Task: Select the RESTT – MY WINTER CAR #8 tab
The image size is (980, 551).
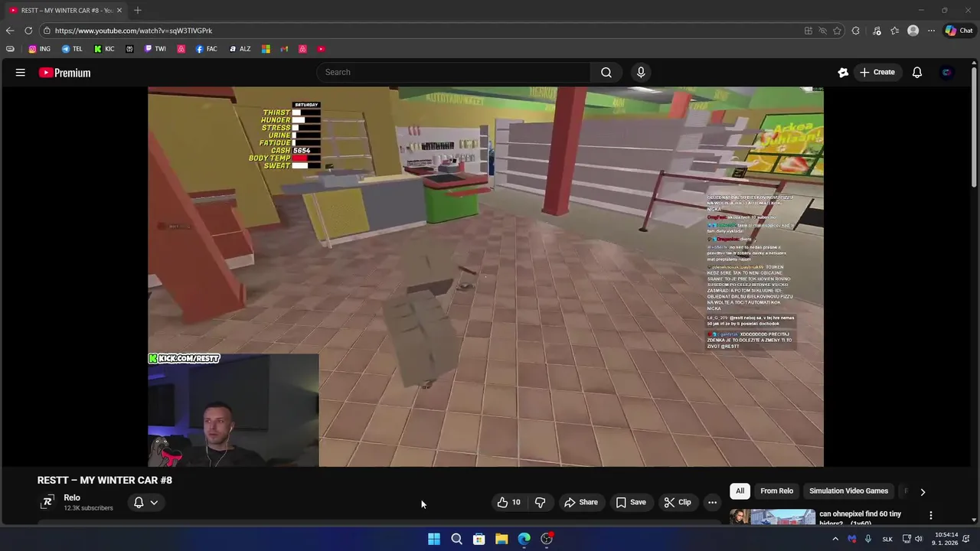Action: pyautogui.click(x=64, y=10)
